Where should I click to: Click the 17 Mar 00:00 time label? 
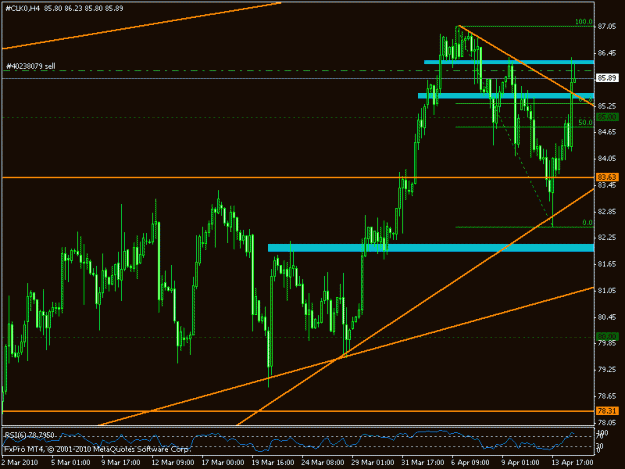pos(223,462)
